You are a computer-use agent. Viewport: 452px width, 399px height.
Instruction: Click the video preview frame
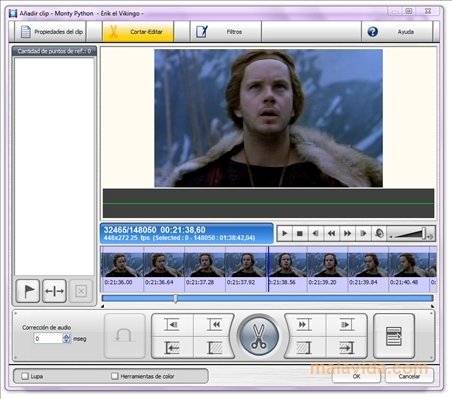coord(268,118)
